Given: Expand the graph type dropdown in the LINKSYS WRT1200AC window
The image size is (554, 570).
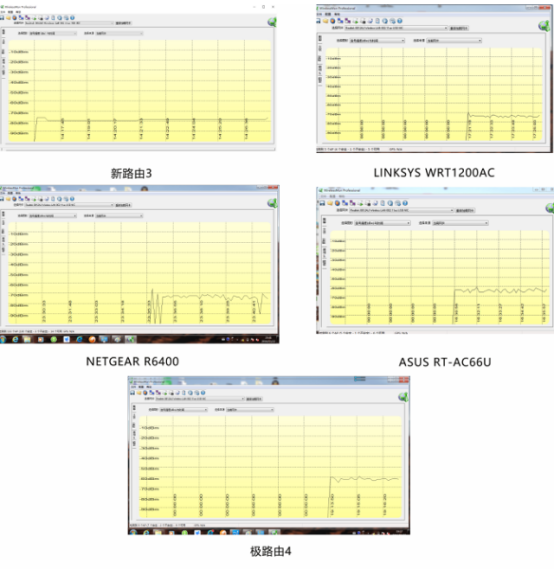Looking at the screenshot, I should 377,41.
